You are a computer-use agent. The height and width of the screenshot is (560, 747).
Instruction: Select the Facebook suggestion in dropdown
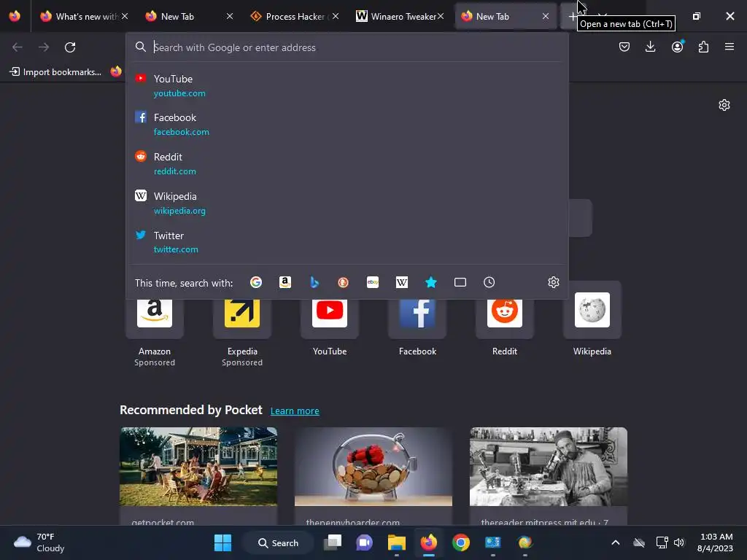click(x=347, y=124)
